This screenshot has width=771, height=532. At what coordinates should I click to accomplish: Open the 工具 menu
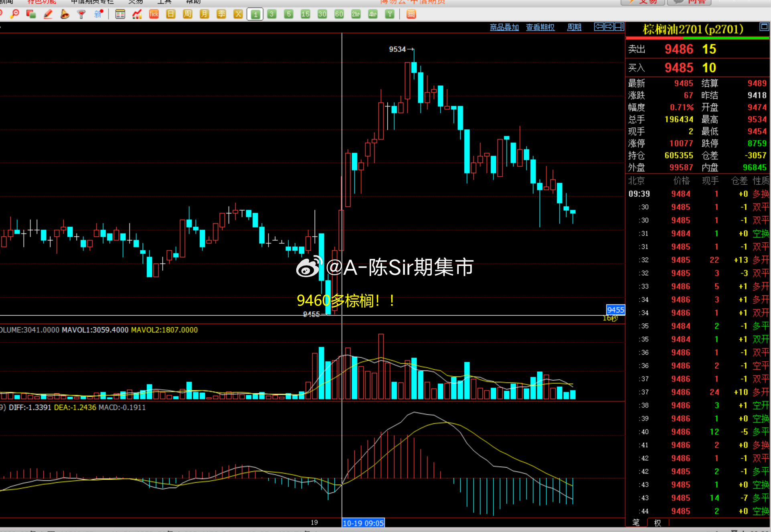tap(164, 2)
